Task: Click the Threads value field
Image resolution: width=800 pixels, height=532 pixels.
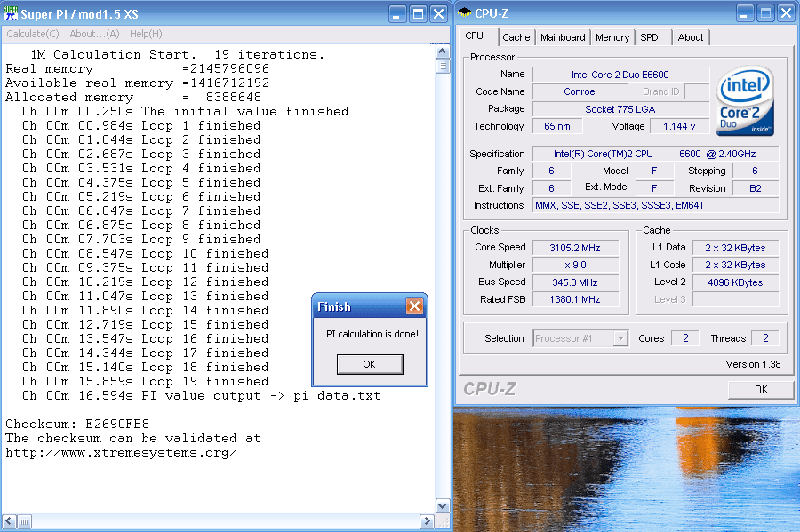Action: [x=765, y=338]
